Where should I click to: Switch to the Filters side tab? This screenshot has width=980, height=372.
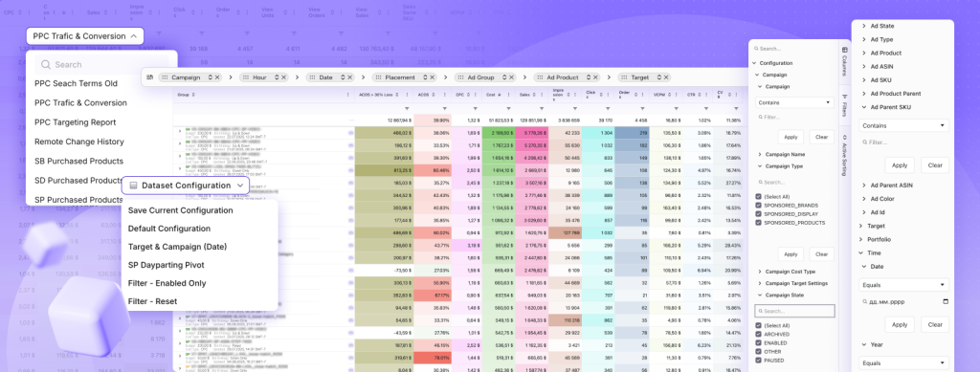[x=844, y=106]
